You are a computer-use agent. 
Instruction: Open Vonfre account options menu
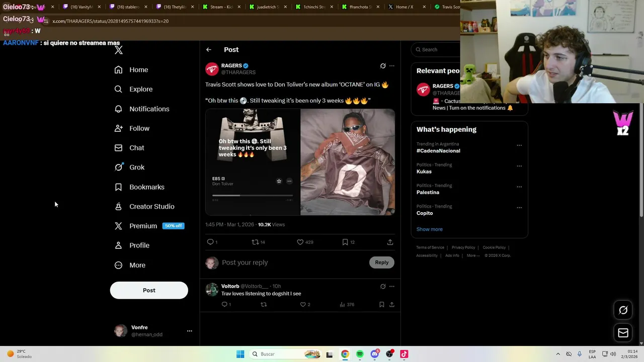(x=189, y=331)
